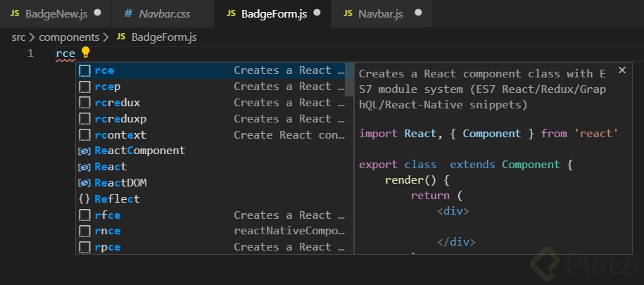Click the snippet icon beside rfce
The width and height of the screenshot is (644, 285).
[x=84, y=215]
